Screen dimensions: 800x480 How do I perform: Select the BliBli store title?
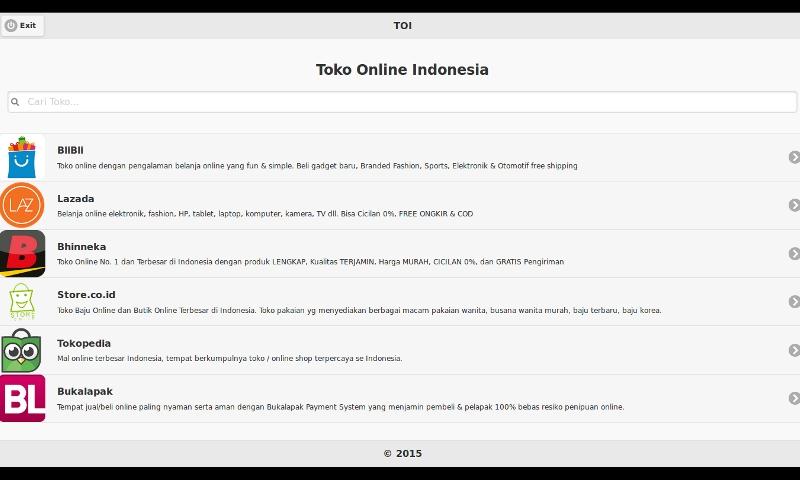coord(70,150)
